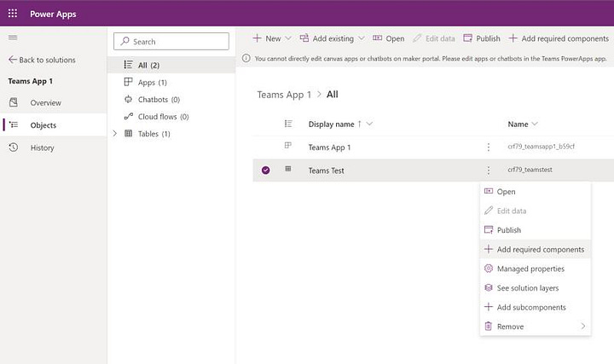The image size is (614, 364).
Task: Collapse the left navigation hamburger icon
Action: 13,38
